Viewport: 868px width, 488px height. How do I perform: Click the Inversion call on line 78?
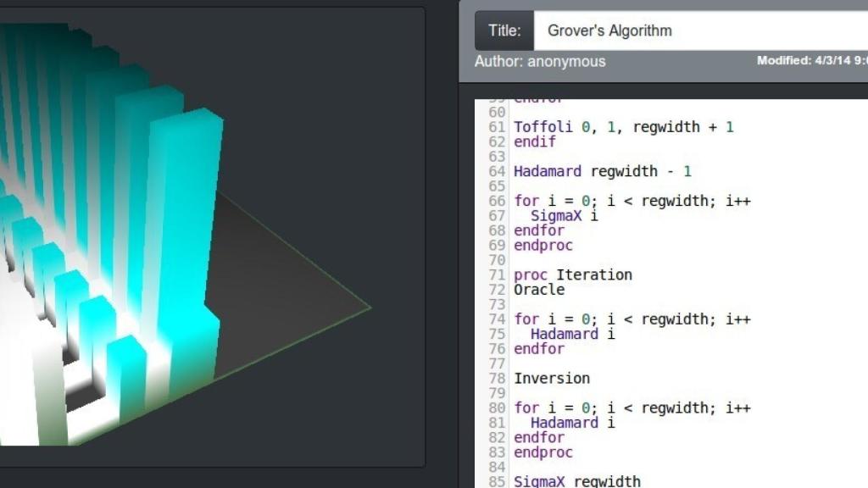pyautogui.click(x=551, y=378)
